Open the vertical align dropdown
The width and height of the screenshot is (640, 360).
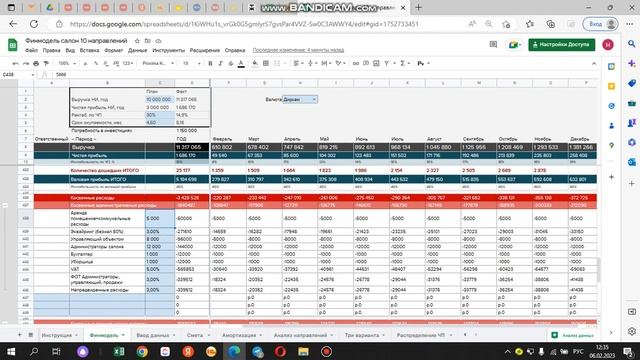tap(312, 64)
